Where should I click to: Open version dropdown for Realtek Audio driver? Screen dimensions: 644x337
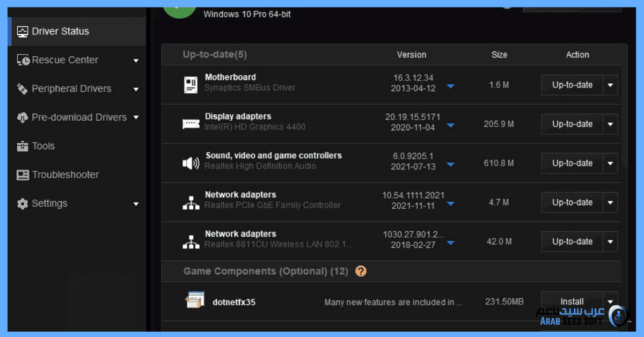[451, 165]
